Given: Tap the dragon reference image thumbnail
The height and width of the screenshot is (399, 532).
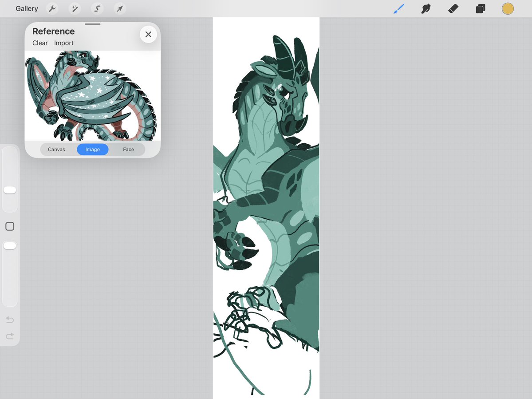Looking at the screenshot, I should tap(93, 96).
